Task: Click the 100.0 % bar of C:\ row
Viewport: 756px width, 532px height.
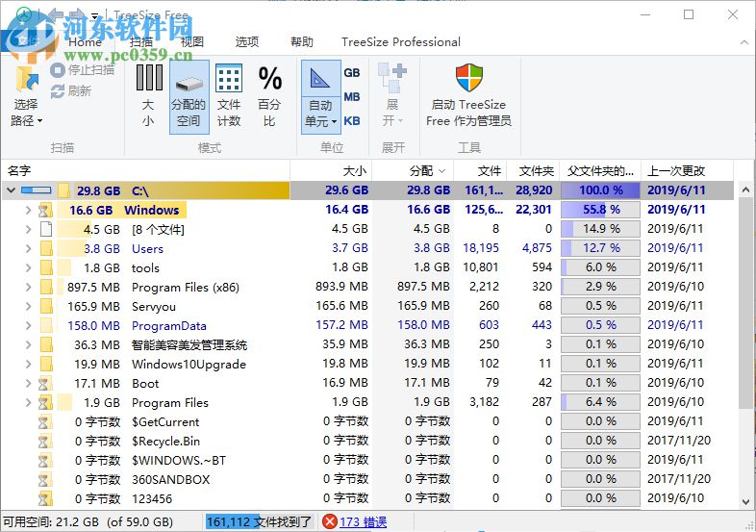Action: pyautogui.click(x=600, y=190)
